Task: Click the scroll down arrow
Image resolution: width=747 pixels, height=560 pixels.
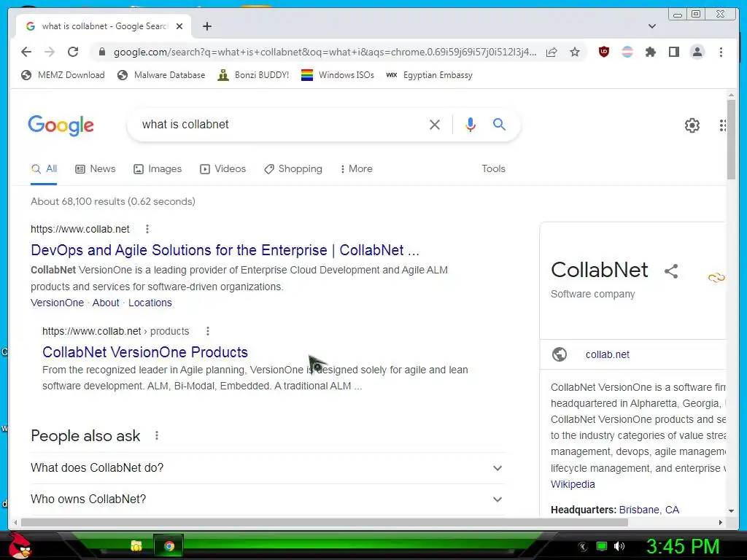Action: coord(731,511)
